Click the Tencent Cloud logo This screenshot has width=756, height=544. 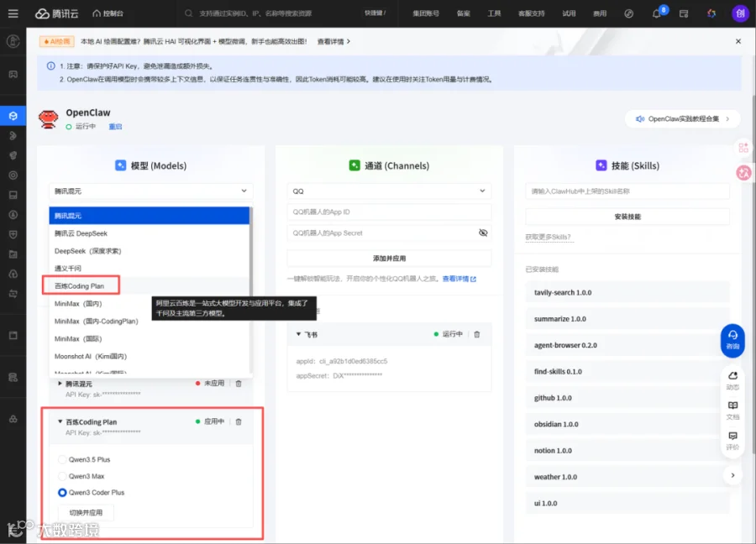click(x=56, y=13)
